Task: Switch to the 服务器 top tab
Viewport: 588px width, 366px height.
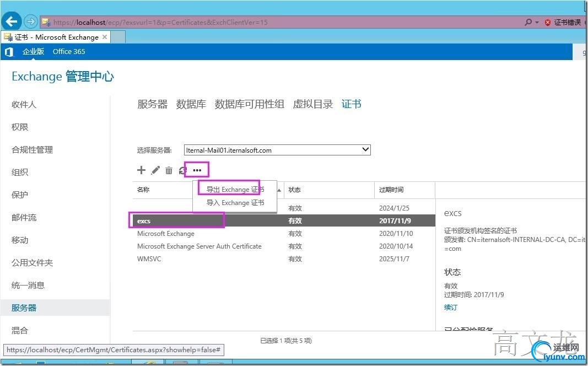Action: tap(152, 104)
